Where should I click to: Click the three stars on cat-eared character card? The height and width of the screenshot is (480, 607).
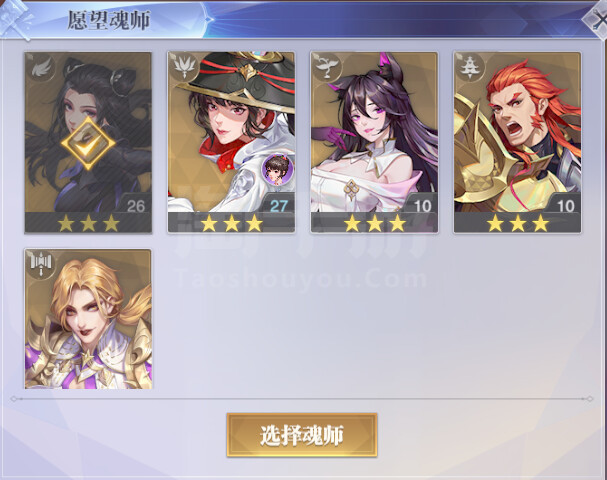point(374,223)
